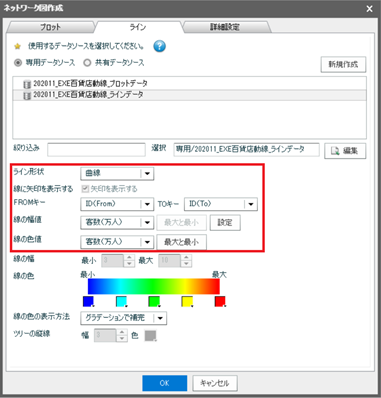Click 最大と最小 button in 線の色値 row
This screenshot has height=398, width=381.
[x=182, y=242]
